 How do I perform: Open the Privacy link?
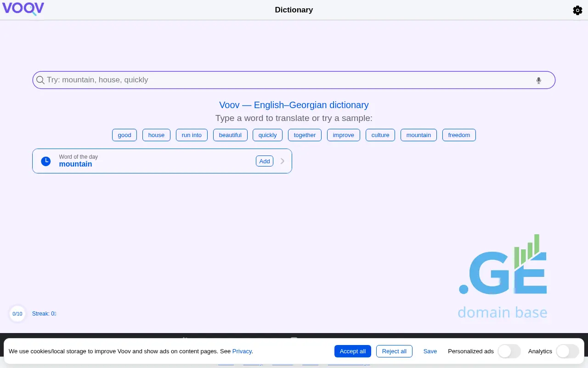click(242, 351)
